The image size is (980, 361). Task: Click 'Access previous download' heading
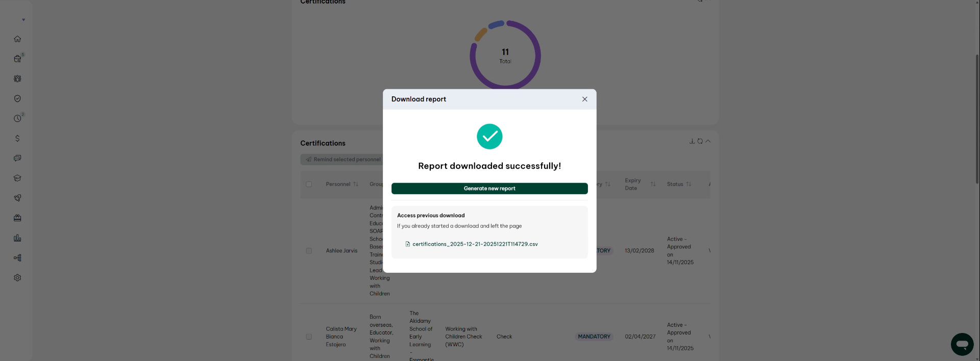coord(431,216)
